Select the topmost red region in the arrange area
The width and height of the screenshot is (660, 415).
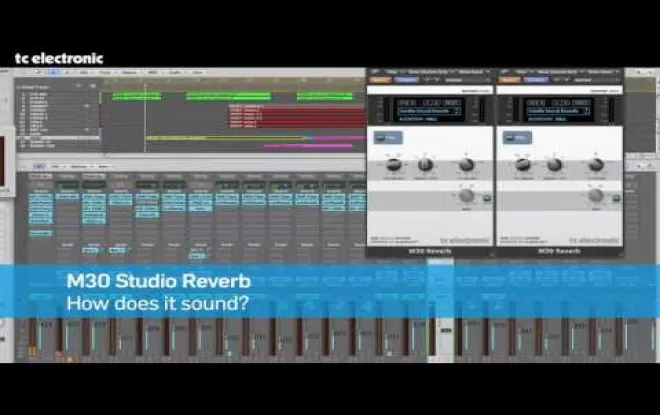pyautogui.click(x=297, y=107)
